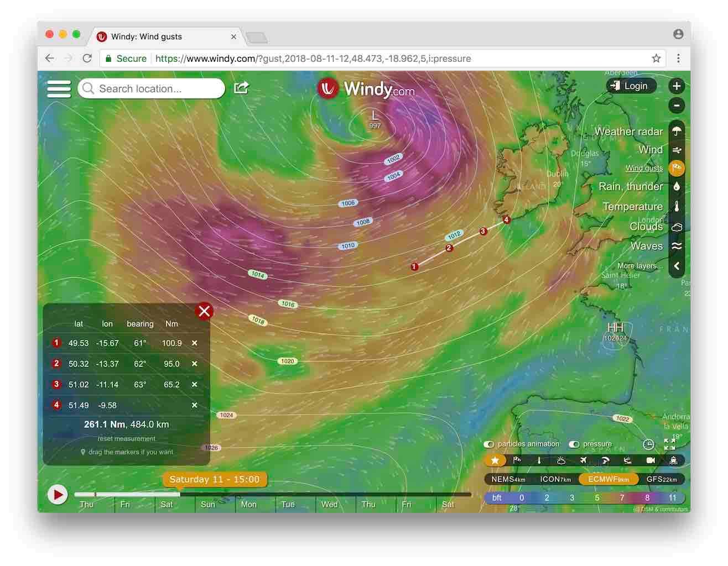This screenshot has height=566, width=728.
Task: Click the share map icon
Action: click(x=242, y=88)
